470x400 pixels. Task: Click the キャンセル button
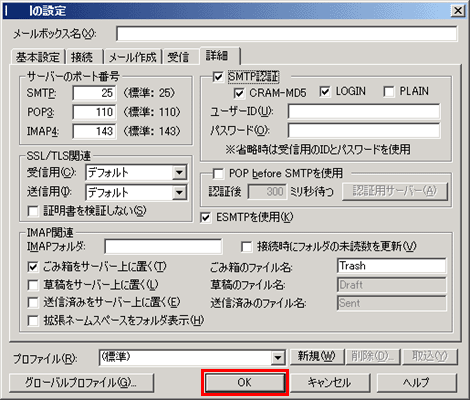pyautogui.click(x=329, y=382)
